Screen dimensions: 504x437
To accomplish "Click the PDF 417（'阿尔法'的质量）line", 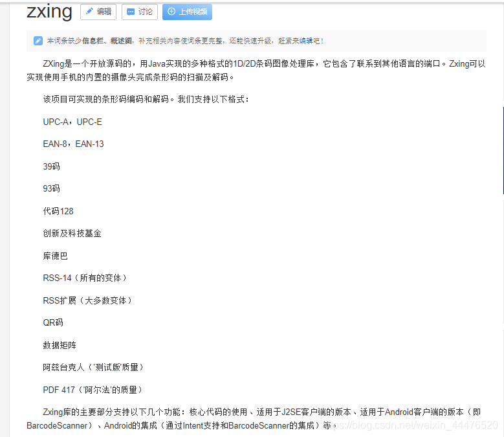I will (93, 390).
